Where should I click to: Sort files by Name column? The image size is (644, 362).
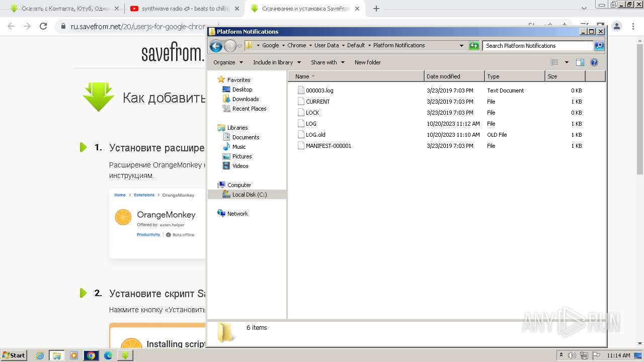pyautogui.click(x=356, y=76)
